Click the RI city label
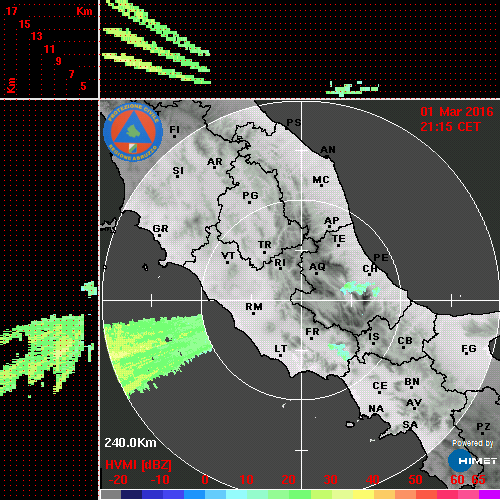The image size is (500, 500). (x=280, y=263)
